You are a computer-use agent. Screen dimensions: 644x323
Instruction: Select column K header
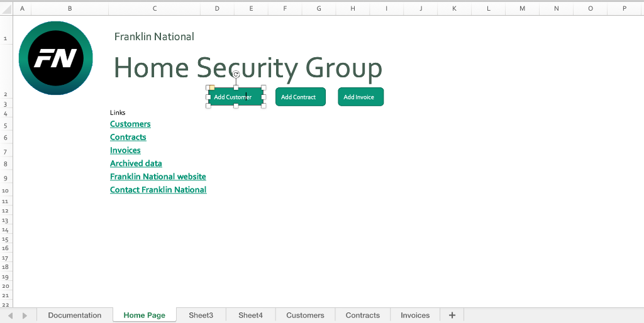tap(454, 9)
